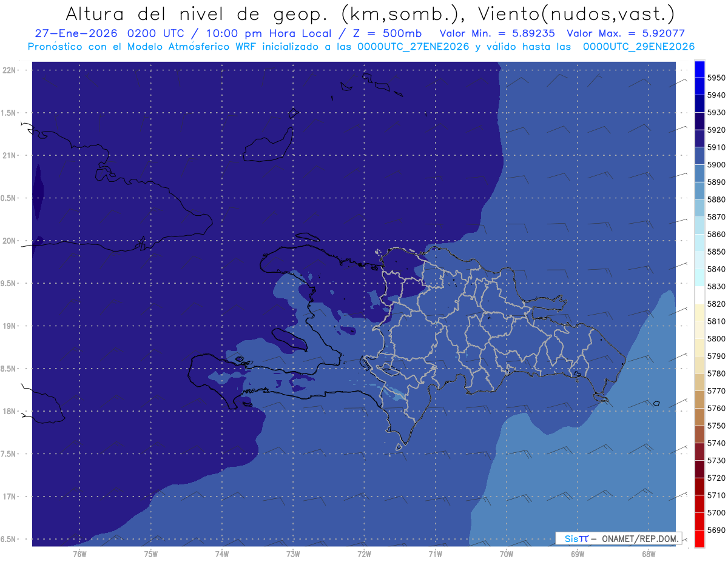Click the "21N" latitude label
Screen dimensions: 728x562
10,156
